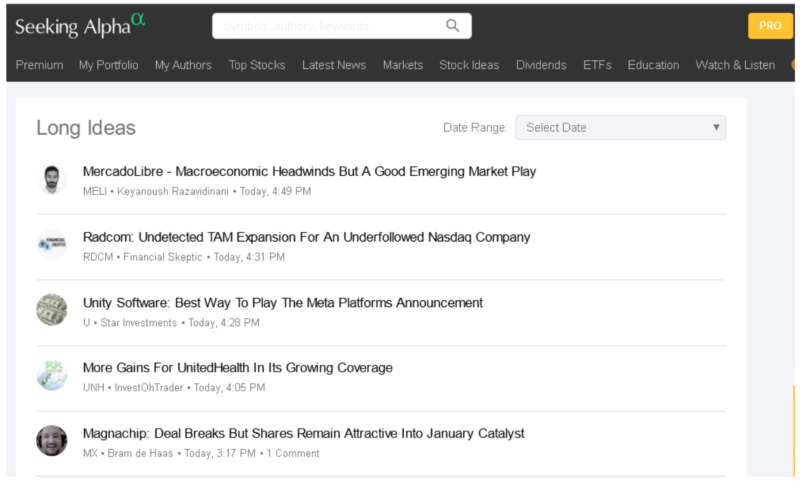Open MercadoLibre Macroeconomic Headwinds article

pyautogui.click(x=309, y=171)
